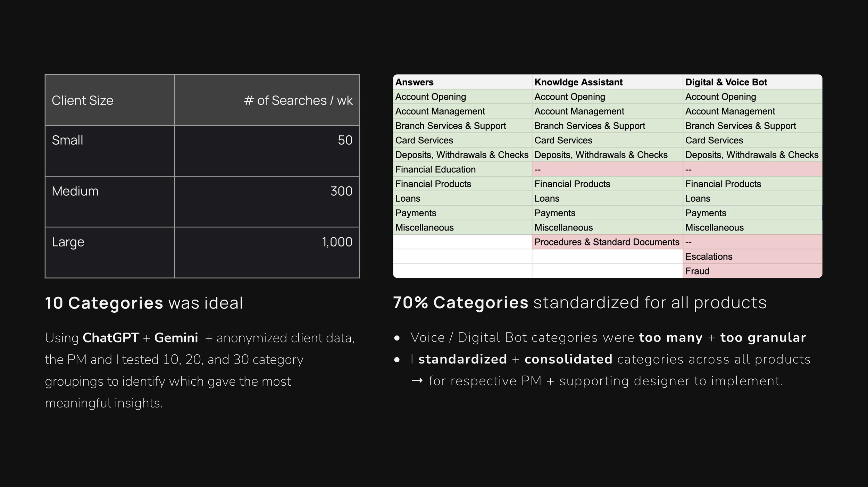Select the 'Medium' client size cell
The width and height of the screenshot is (868, 487).
pyautogui.click(x=110, y=202)
